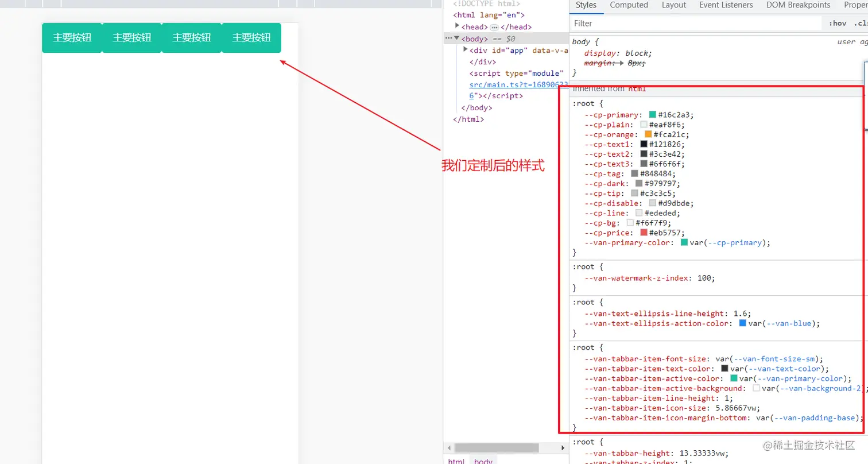868x464 pixels.
Task: Click the --van-watermark-z-index value 100
Action: click(x=706, y=278)
